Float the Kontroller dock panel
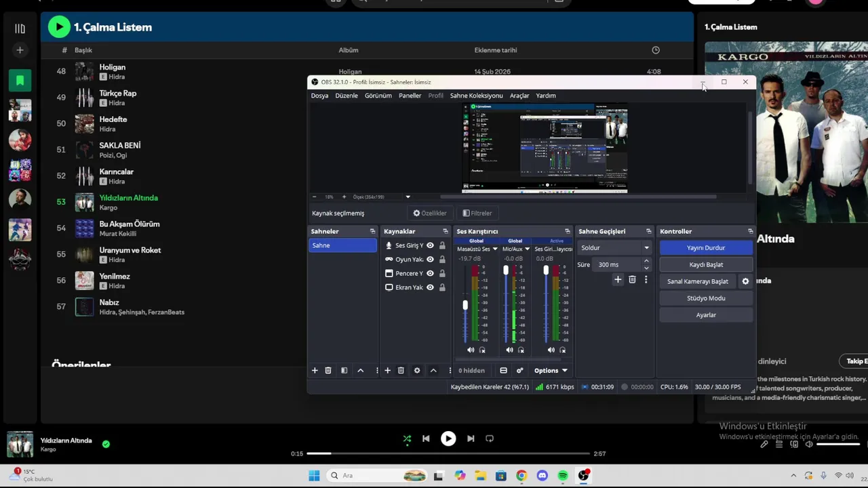Image resolution: width=868 pixels, height=488 pixels. 750,231
